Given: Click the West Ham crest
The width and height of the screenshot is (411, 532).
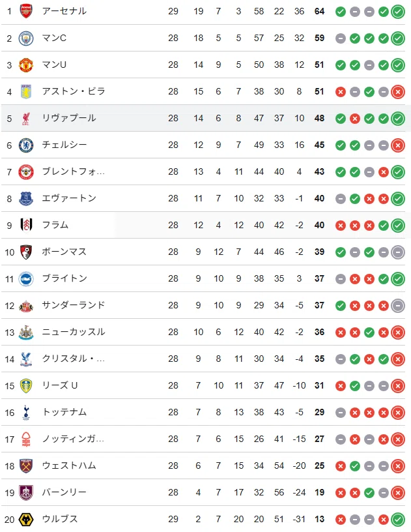Looking at the screenshot, I should (x=26, y=466).
